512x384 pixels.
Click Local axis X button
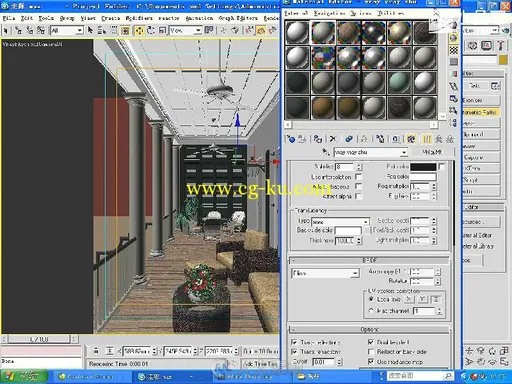[x=409, y=299]
